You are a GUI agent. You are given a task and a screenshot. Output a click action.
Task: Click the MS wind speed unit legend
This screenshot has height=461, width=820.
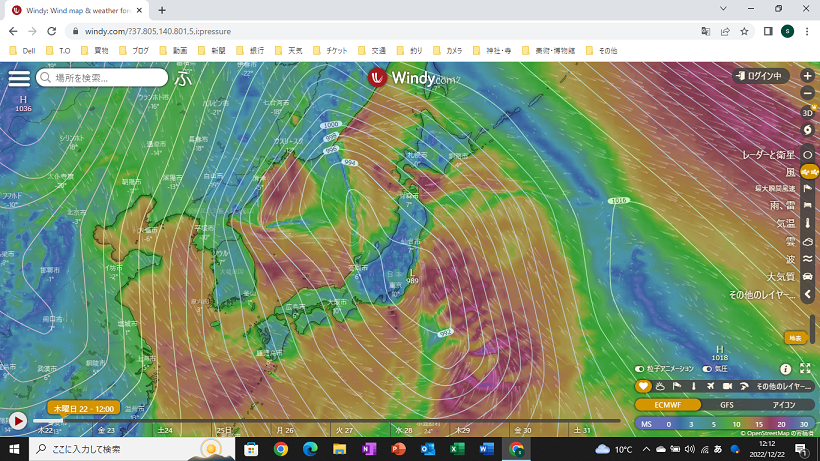tap(646, 424)
